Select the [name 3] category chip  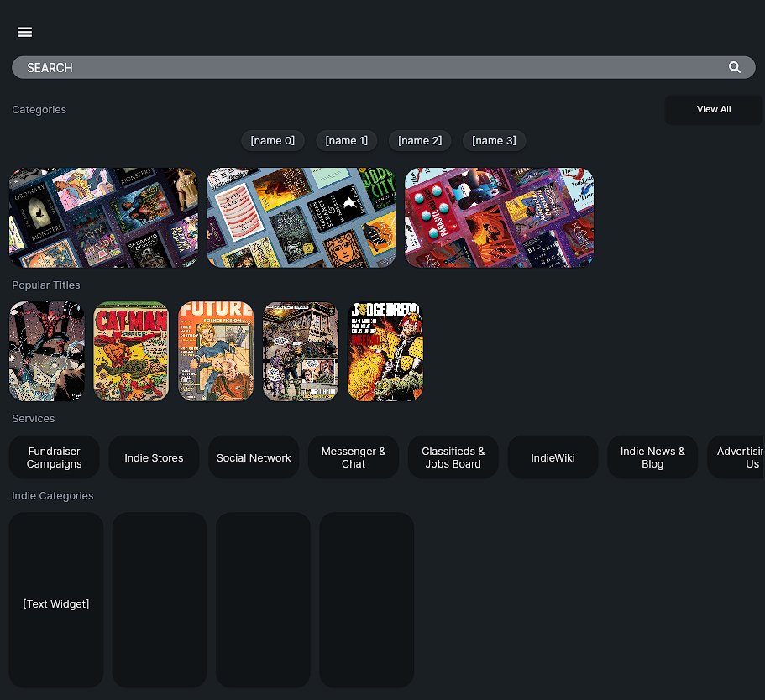coord(494,140)
